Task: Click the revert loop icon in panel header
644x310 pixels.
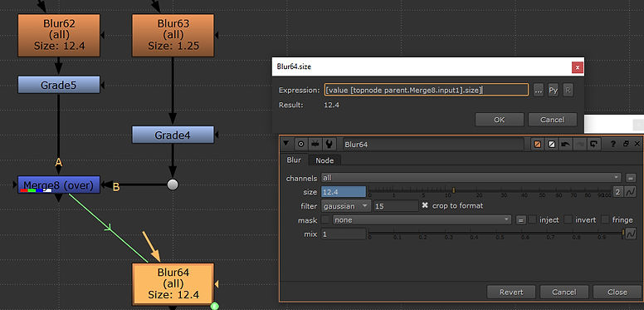Action: tap(594, 144)
